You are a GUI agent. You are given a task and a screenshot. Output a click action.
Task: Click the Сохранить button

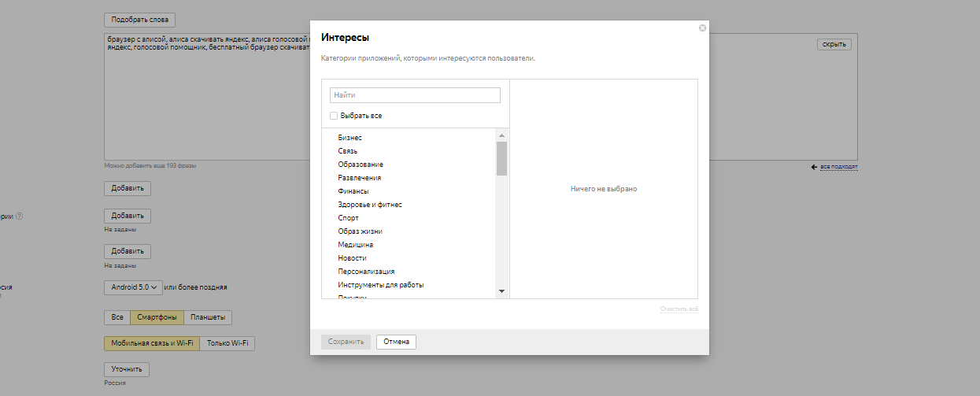pyautogui.click(x=346, y=342)
